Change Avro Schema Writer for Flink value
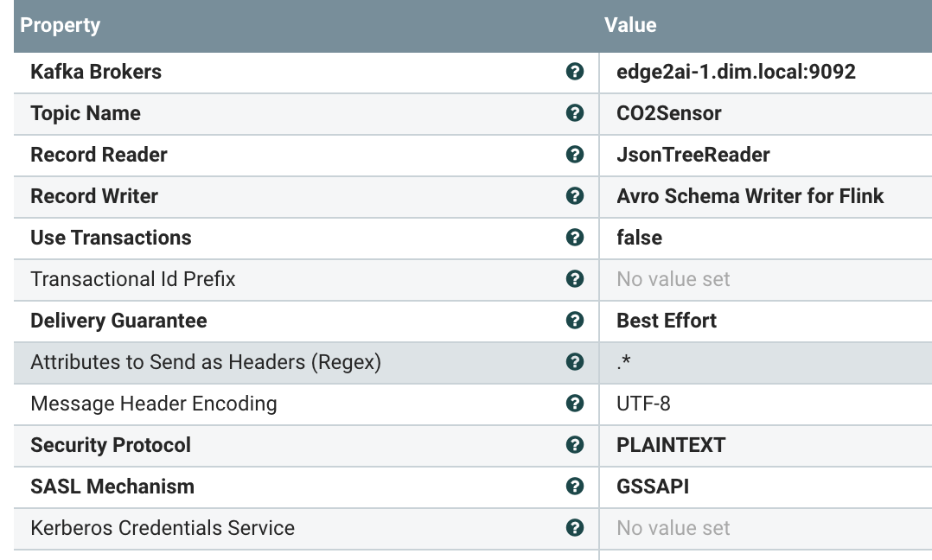Screen dimensions: 932x560 [x=750, y=196]
